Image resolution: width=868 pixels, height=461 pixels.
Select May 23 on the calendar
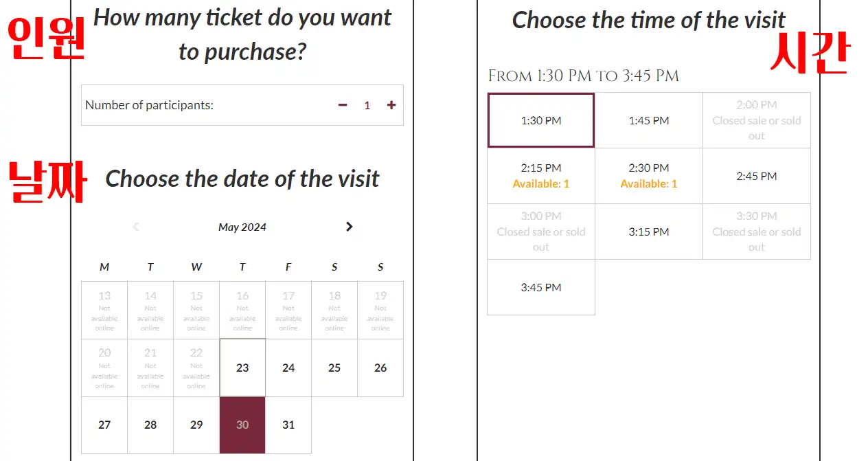click(242, 368)
